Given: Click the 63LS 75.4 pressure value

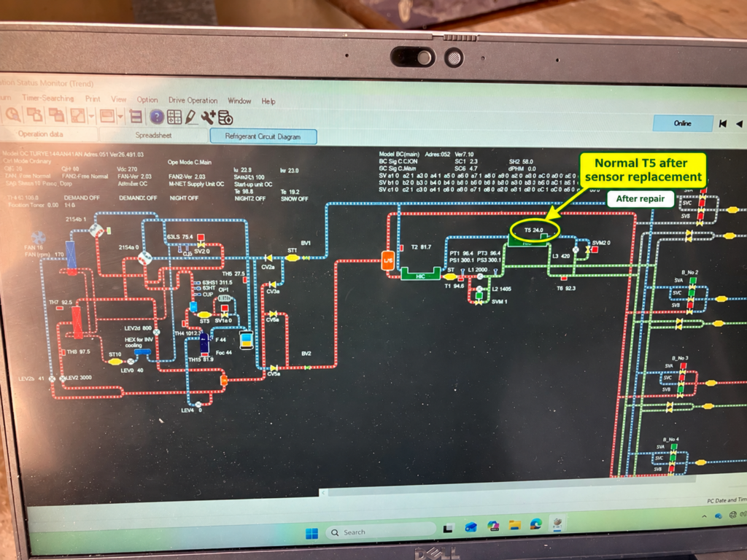Looking at the screenshot, I should click(179, 237).
